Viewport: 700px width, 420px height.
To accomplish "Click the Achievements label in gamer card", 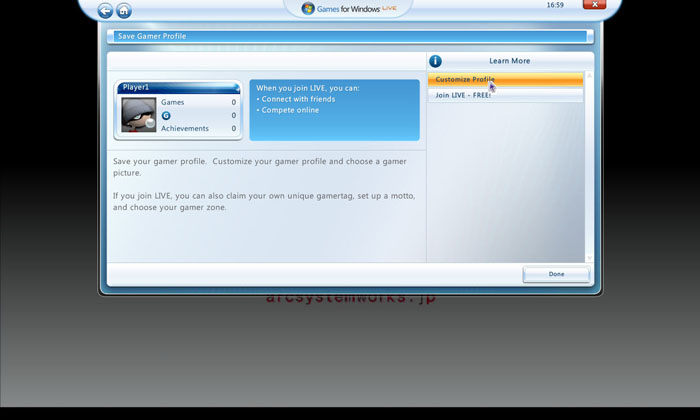I will 185,129.
